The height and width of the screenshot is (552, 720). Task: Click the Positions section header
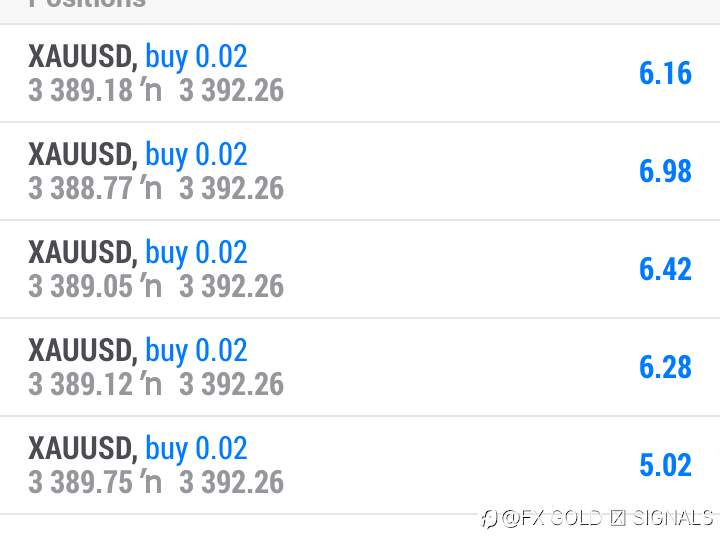coord(87,4)
